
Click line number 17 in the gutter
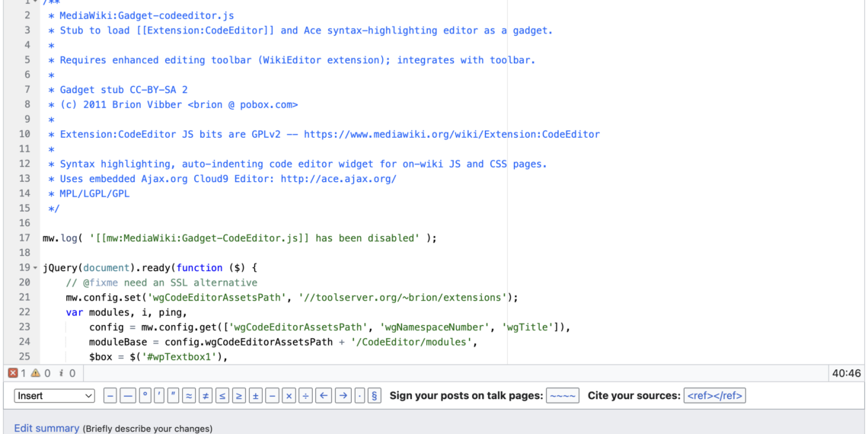[24, 238]
